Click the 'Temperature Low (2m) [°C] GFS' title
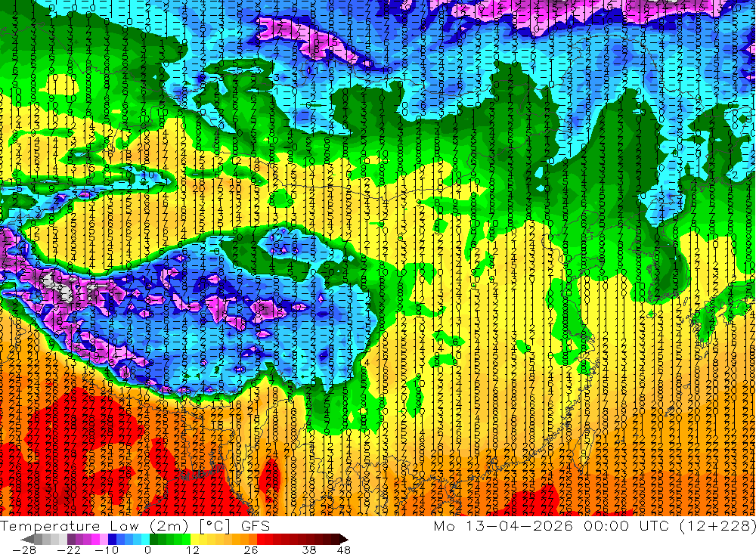Image resolution: width=756 pixels, height=554 pixels. coord(135,525)
